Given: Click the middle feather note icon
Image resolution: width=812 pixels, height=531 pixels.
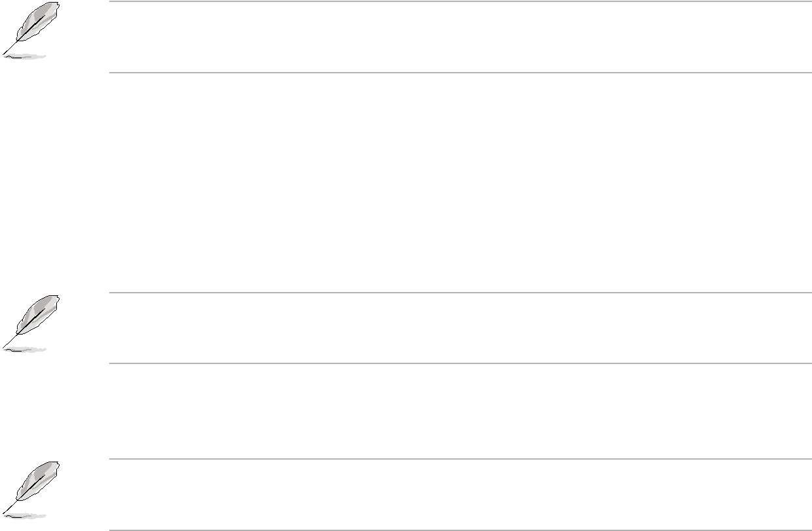Looking at the screenshot, I should 31,323.
